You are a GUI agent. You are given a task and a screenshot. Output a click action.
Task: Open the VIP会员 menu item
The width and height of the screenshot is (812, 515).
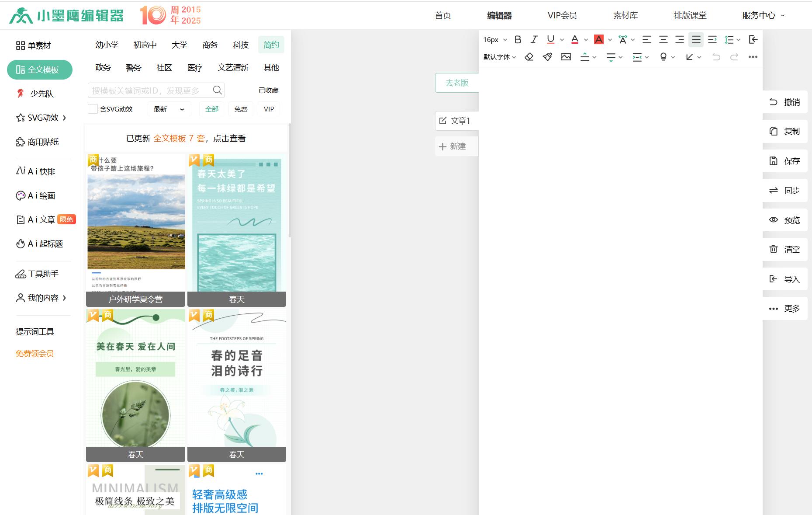point(562,16)
